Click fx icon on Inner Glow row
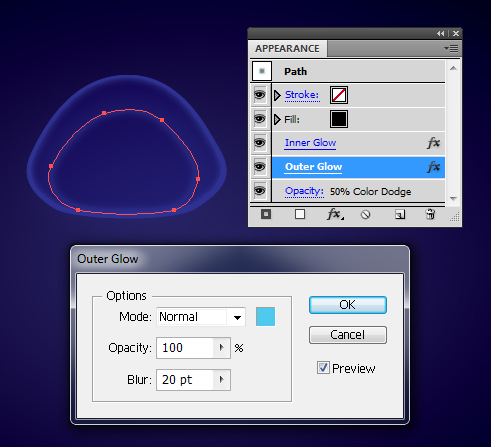 point(434,143)
